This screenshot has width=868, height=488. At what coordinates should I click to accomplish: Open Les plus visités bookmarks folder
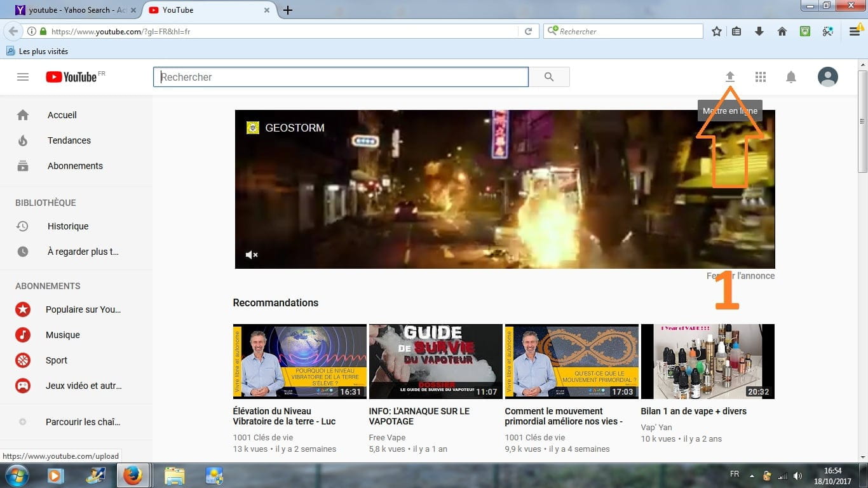coord(37,51)
